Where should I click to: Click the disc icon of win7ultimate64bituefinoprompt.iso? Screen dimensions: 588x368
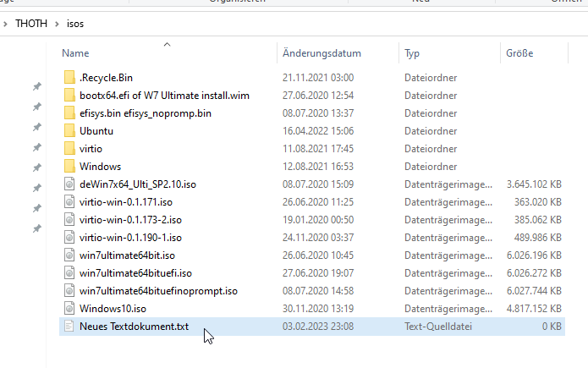coord(69,291)
